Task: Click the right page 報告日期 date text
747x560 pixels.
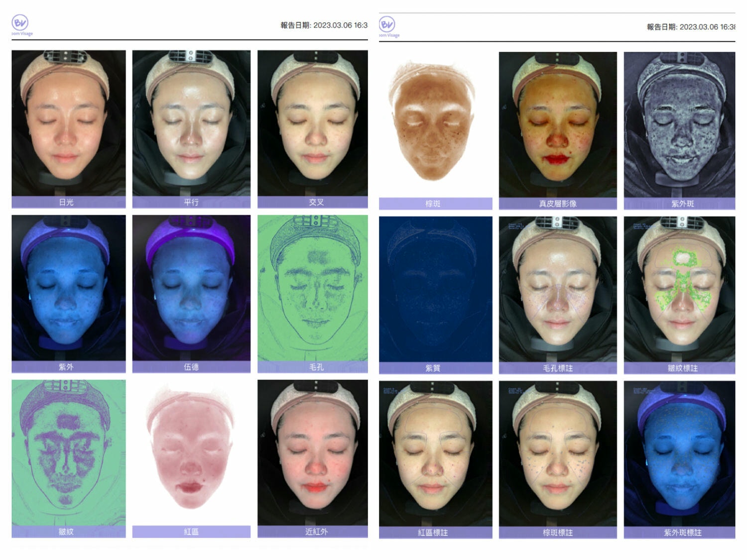Action: point(691,27)
